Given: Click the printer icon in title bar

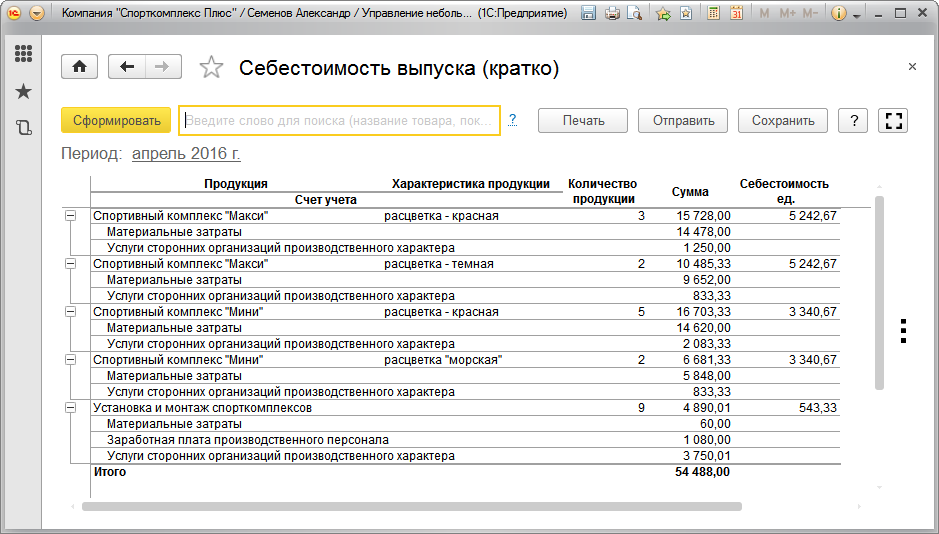Looking at the screenshot, I should coord(611,14).
